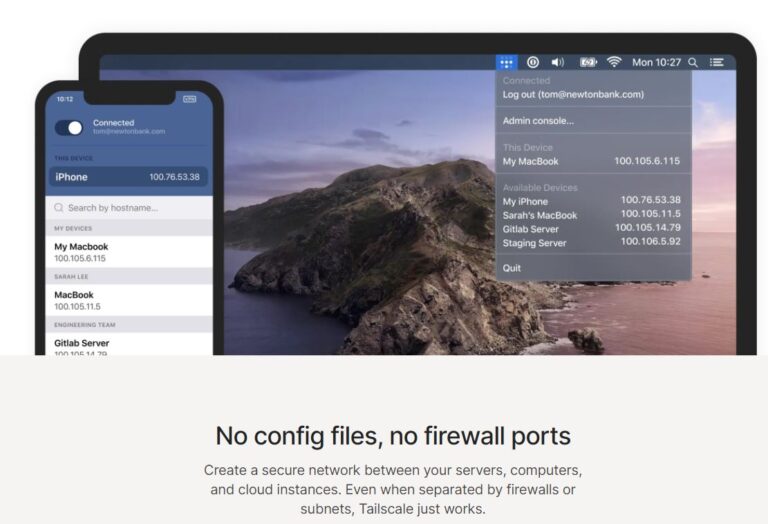The width and height of the screenshot is (768, 524).
Task: Click the 100.105.14.79 address in Mac menu
Action: click(648, 227)
